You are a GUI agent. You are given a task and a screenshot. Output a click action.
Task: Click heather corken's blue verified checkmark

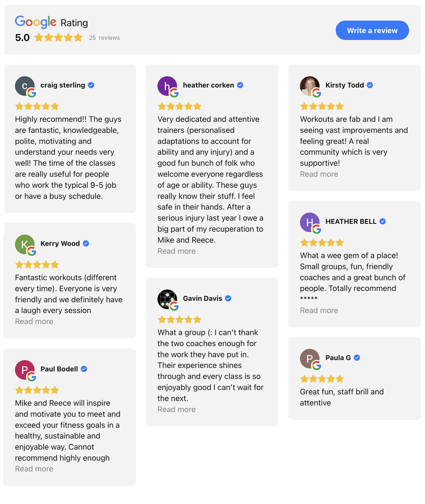pos(240,85)
